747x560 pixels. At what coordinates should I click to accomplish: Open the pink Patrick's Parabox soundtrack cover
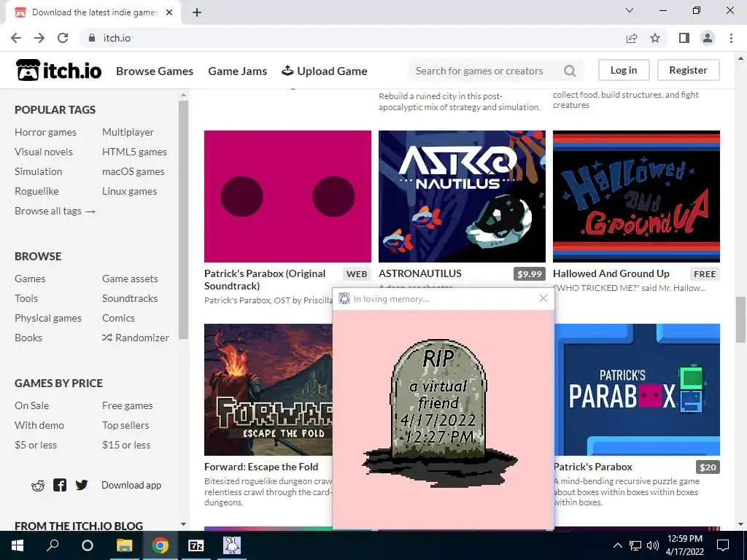pyautogui.click(x=287, y=196)
